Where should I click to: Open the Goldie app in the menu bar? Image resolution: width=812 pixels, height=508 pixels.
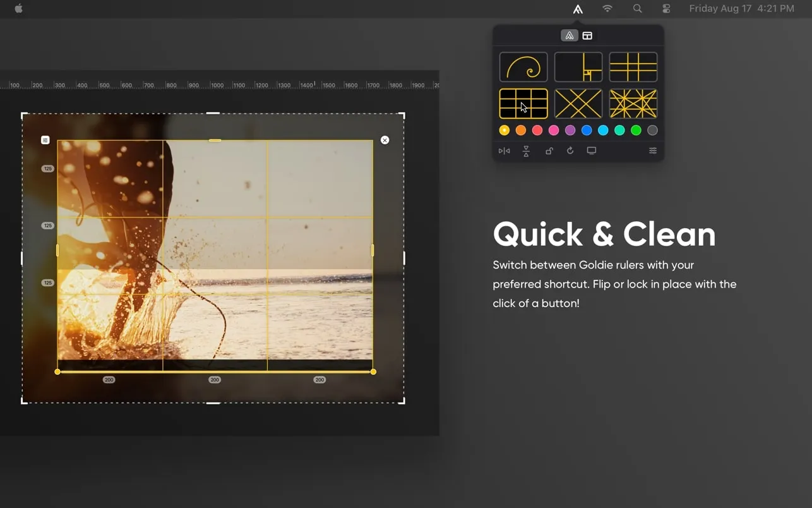[x=578, y=9]
